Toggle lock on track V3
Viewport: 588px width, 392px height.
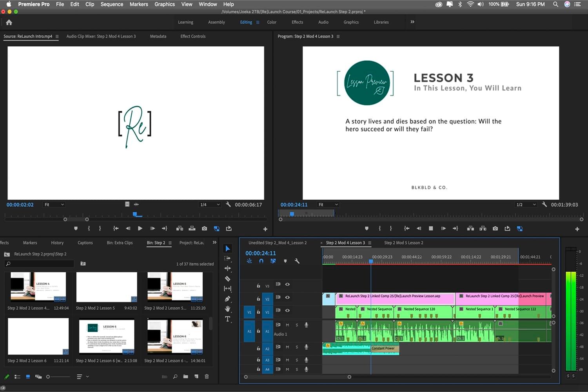(x=258, y=286)
